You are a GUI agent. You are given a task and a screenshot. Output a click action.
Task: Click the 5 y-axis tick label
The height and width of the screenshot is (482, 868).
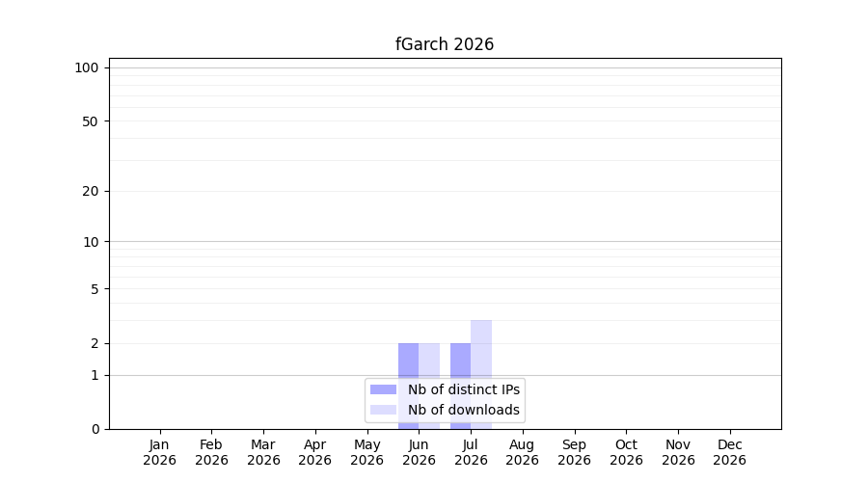pyautogui.click(x=95, y=289)
